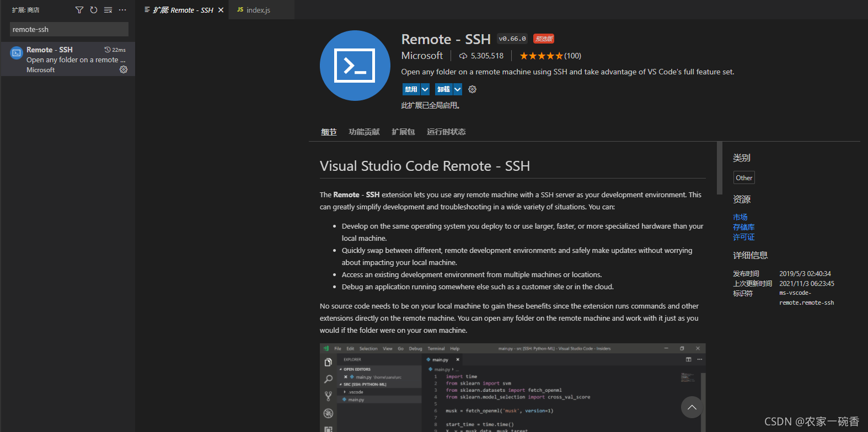Click the Remote - SSH list item icon
The height and width of the screenshot is (432, 868).
tap(17, 53)
